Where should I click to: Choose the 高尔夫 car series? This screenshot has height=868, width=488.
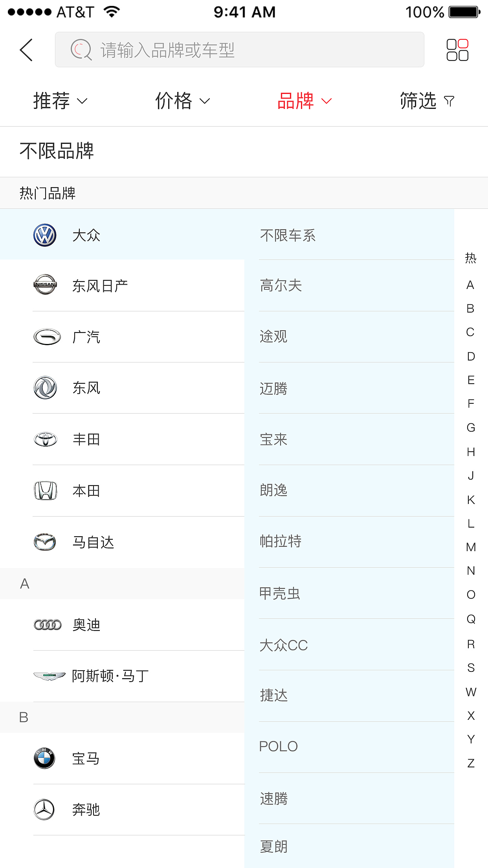pos(281,285)
